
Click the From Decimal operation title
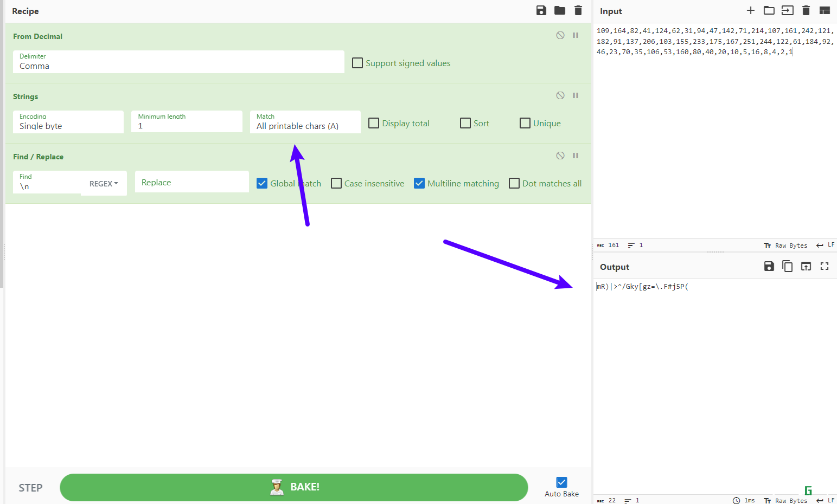(37, 36)
